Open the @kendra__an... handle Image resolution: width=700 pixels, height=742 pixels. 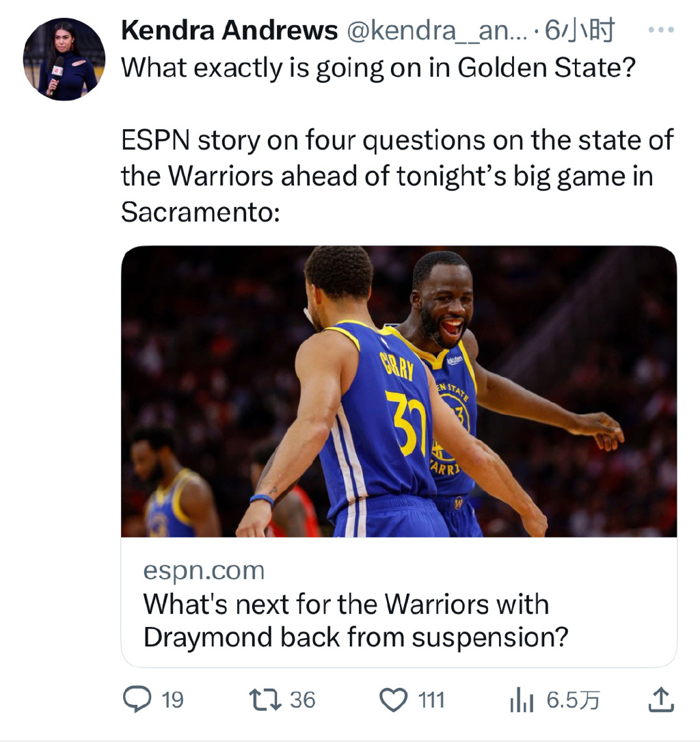437,31
